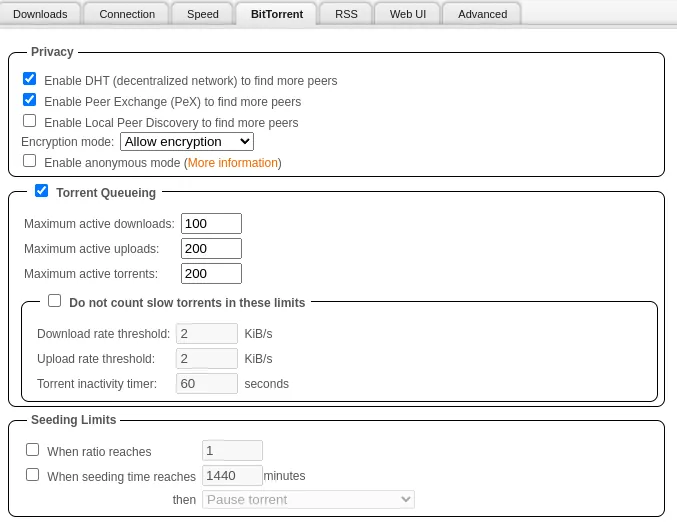
Task: Select the RSS tab
Action: click(346, 14)
